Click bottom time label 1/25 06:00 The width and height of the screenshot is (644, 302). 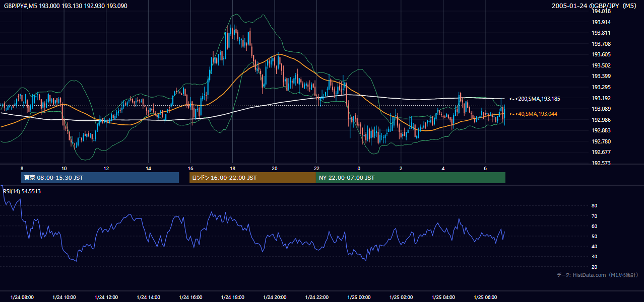(x=485, y=297)
